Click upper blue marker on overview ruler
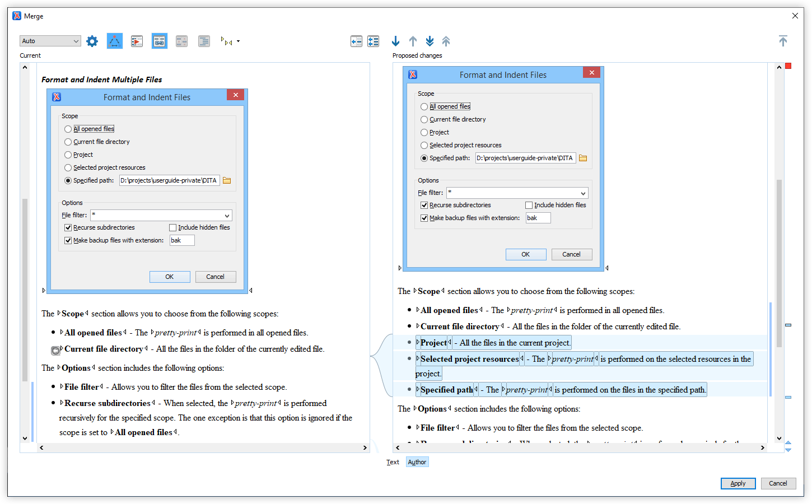 click(x=788, y=325)
